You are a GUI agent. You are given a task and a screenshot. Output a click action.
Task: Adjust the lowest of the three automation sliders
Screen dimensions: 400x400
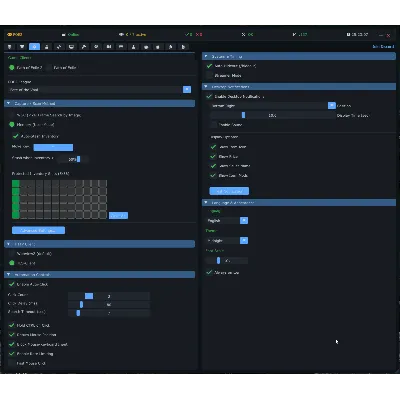coord(109,313)
